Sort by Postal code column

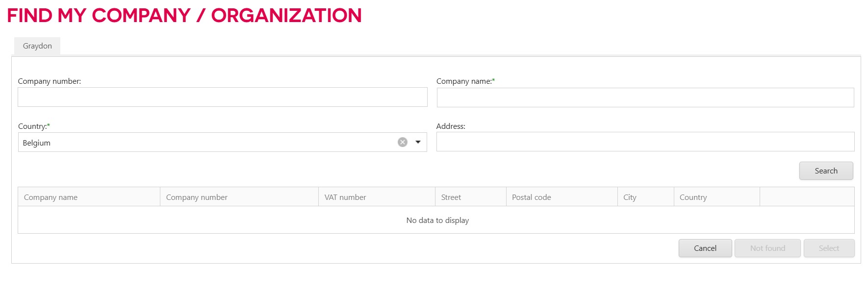pos(562,197)
